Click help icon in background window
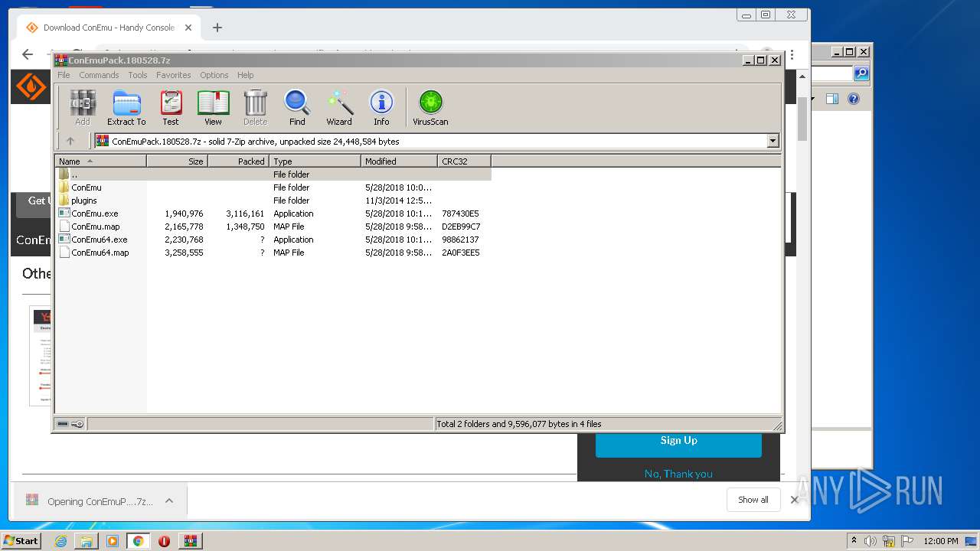 coord(854,99)
